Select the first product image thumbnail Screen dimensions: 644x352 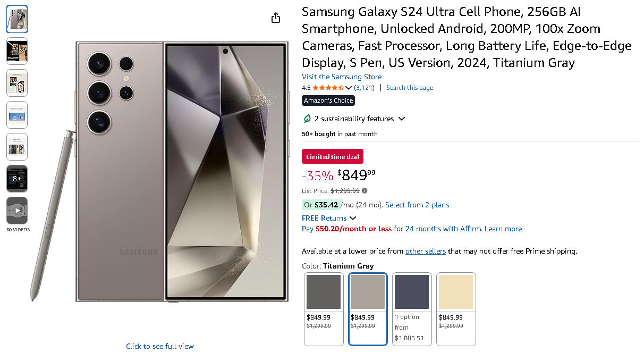(x=17, y=19)
